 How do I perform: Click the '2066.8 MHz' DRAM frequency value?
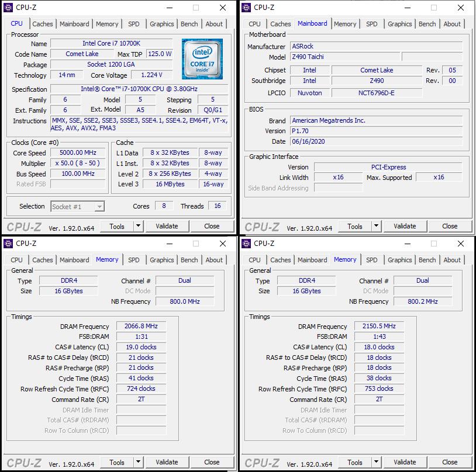point(141,326)
